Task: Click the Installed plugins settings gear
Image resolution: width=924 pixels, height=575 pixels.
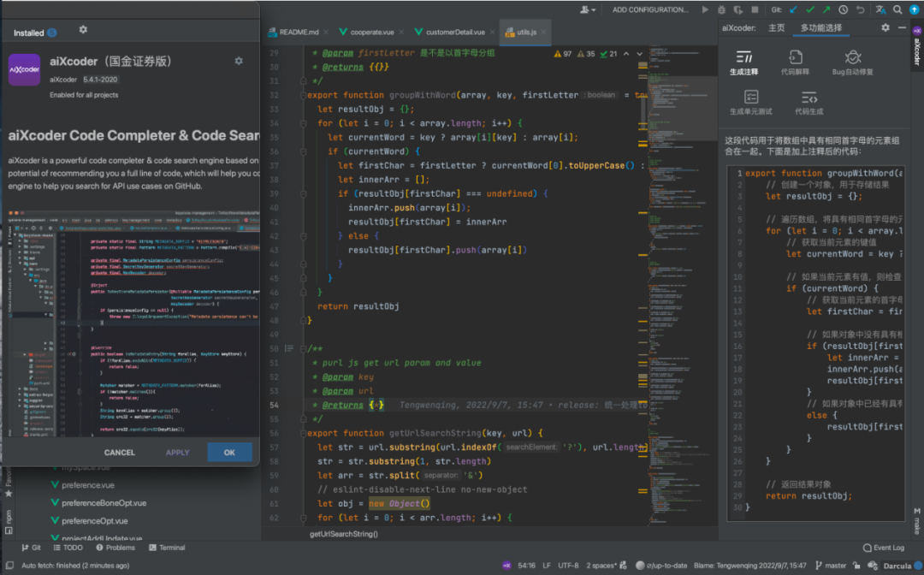Action: tap(83, 29)
